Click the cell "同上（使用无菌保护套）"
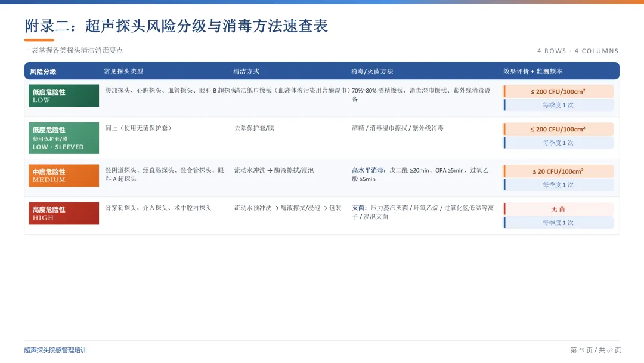The width and height of the screenshot is (644, 363). pyautogui.click(x=138, y=128)
